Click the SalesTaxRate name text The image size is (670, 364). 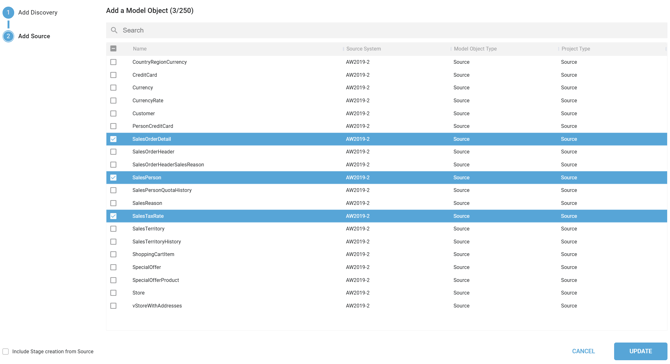pyautogui.click(x=148, y=216)
